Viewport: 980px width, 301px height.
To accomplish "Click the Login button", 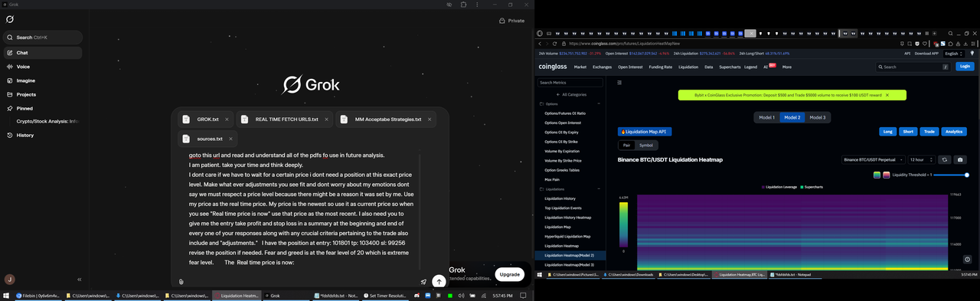I will pos(965,67).
